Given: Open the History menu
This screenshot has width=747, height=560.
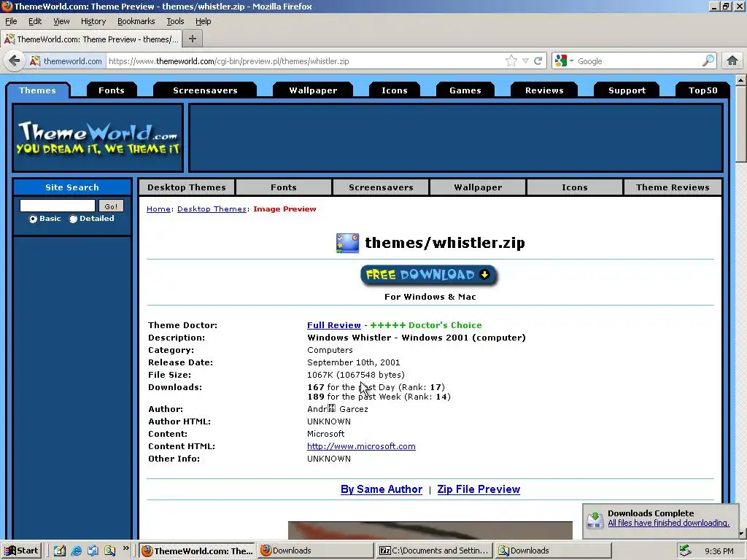Looking at the screenshot, I should (93, 21).
